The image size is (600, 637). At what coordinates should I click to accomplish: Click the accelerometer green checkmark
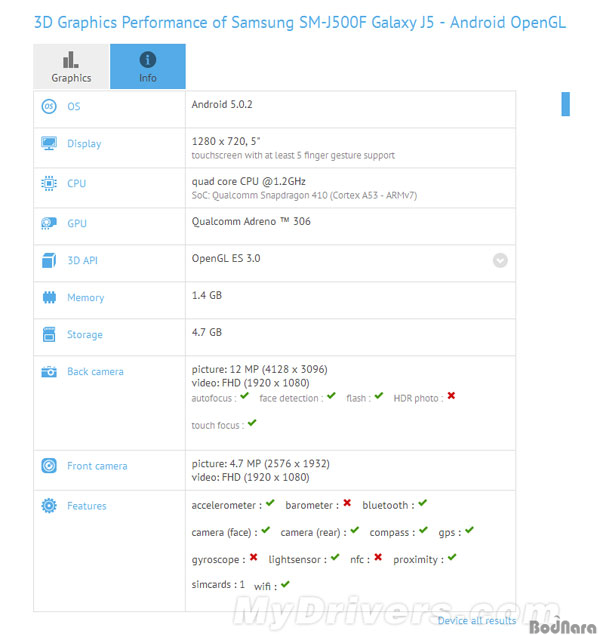point(271,503)
